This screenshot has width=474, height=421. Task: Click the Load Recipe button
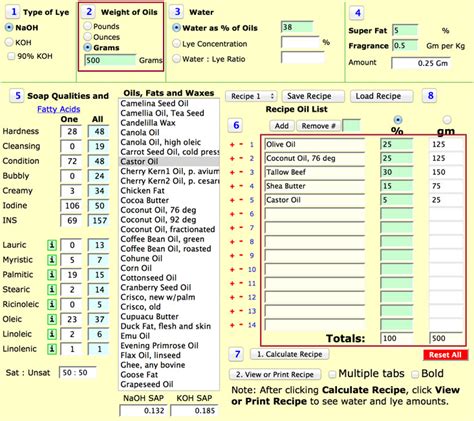[382, 96]
